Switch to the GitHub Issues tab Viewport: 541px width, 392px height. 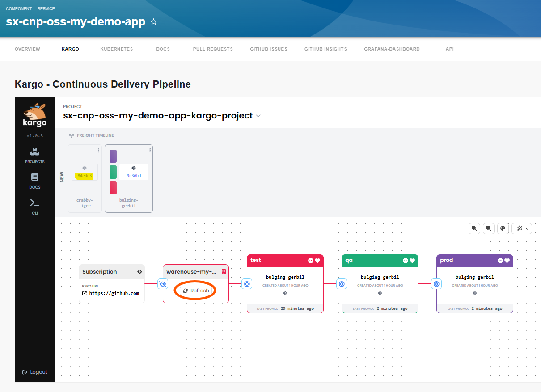(x=269, y=49)
